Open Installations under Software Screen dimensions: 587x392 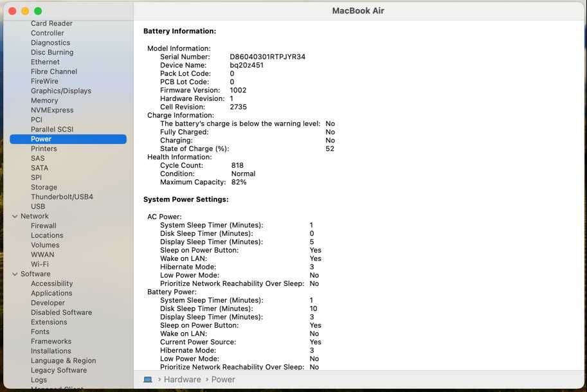click(51, 351)
